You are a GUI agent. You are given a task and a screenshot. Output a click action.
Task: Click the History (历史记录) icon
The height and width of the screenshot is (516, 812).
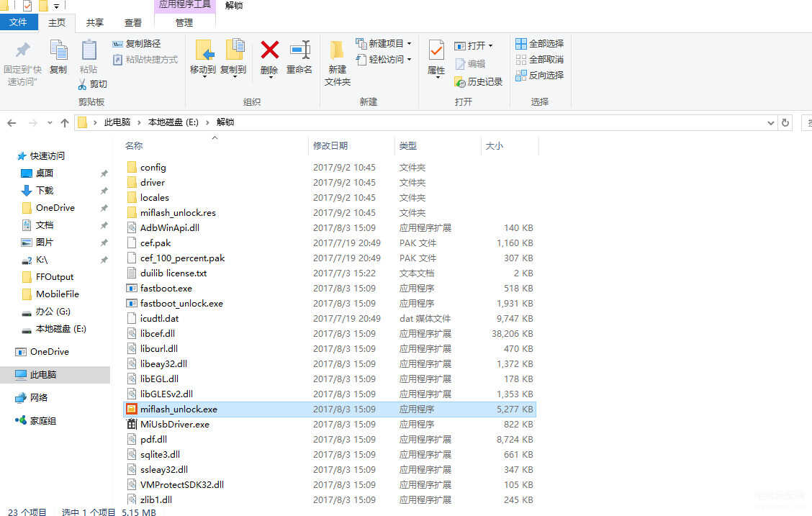point(460,82)
